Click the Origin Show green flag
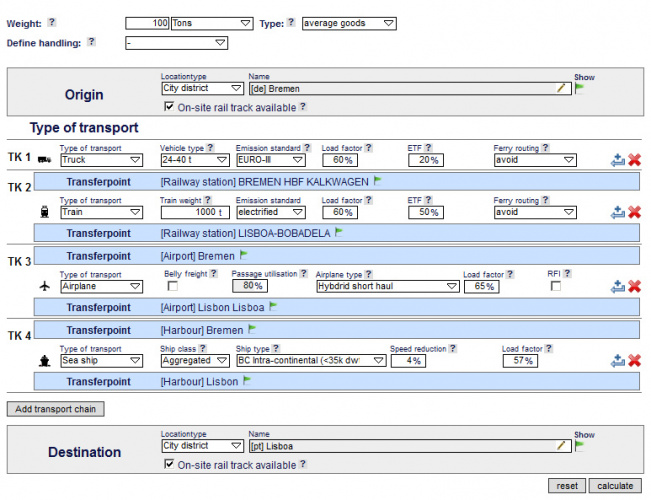 pyautogui.click(x=579, y=88)
